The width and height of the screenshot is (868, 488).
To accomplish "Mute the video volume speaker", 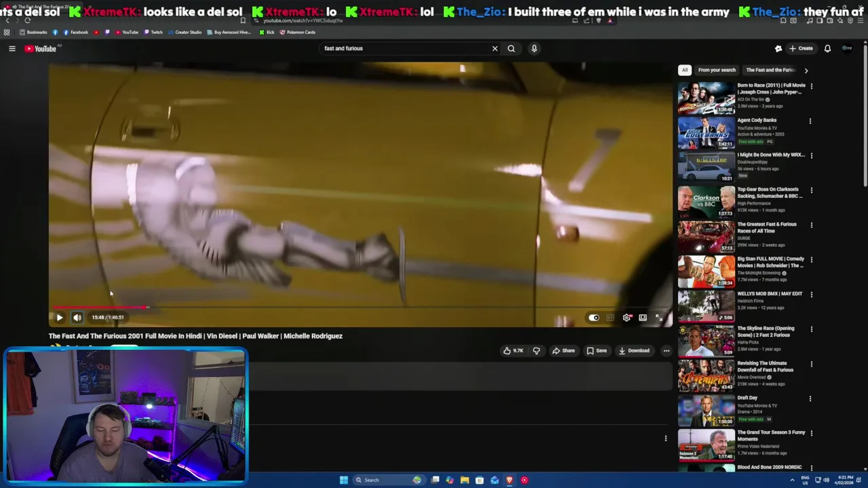I will [x=77, y=317].
